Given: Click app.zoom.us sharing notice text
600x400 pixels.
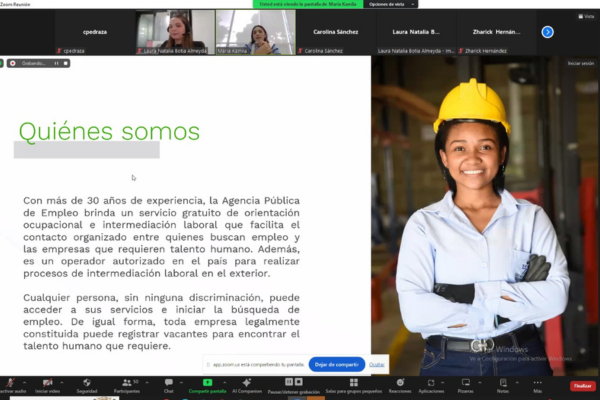Looking at the screenshot, I should pos(258,364).
